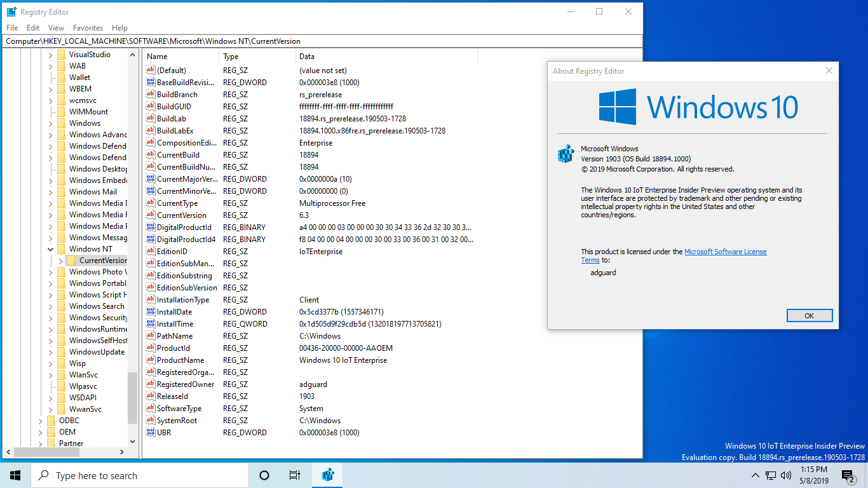Open Cortana circle on taskbar
This screenshot has width=868, height=488.
264,475
